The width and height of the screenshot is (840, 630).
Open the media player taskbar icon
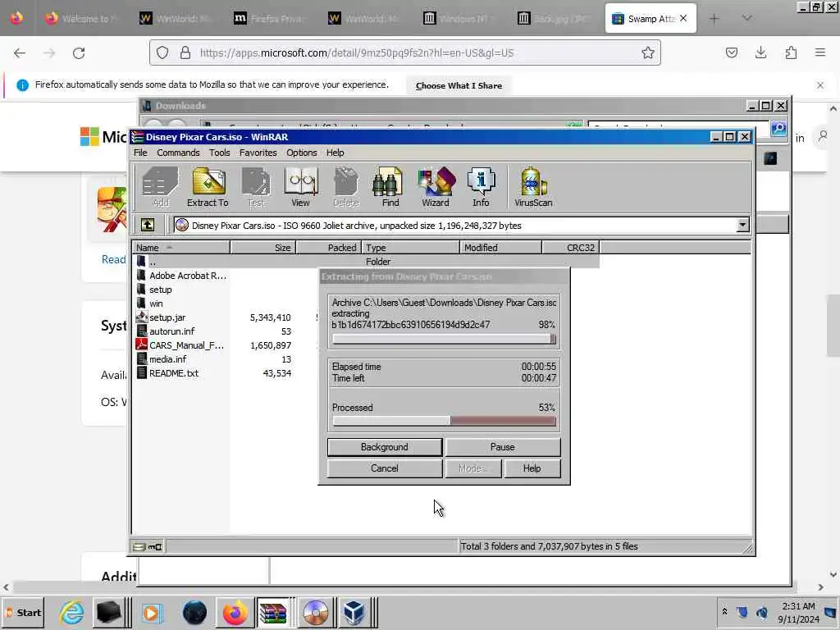tap(152, 612)
